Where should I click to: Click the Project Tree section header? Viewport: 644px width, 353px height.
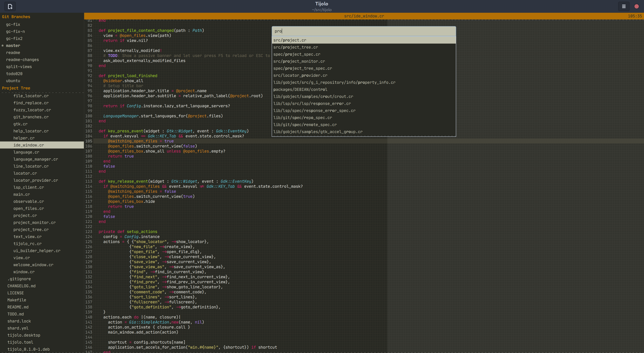pyautogui.click(x=16, y=88)
